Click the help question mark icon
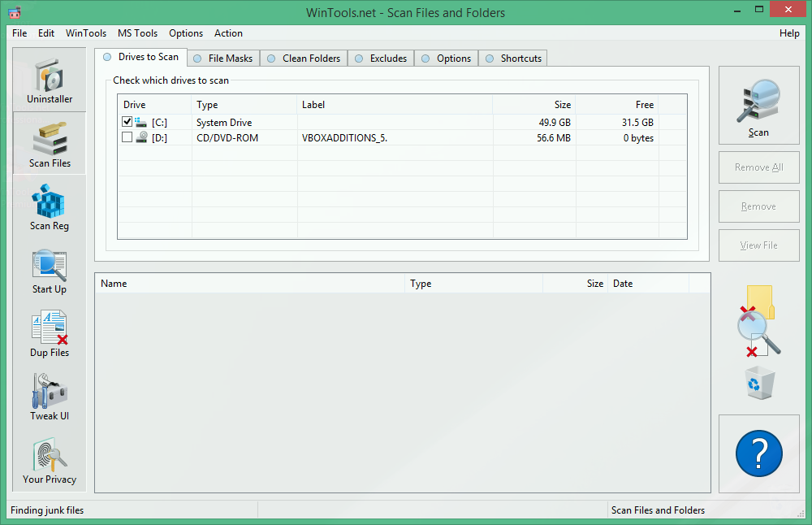The width and height of the screenshot is (812, 525). pos(758,453)
